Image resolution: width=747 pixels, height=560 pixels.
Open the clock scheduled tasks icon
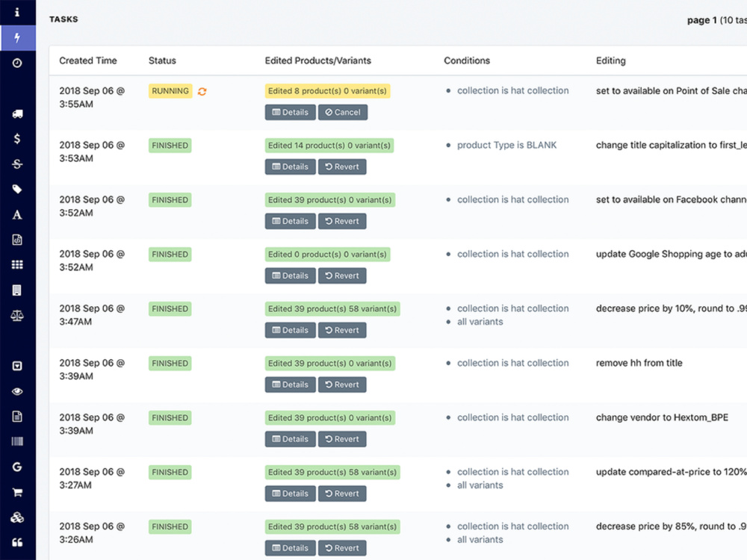click(17, 63)
